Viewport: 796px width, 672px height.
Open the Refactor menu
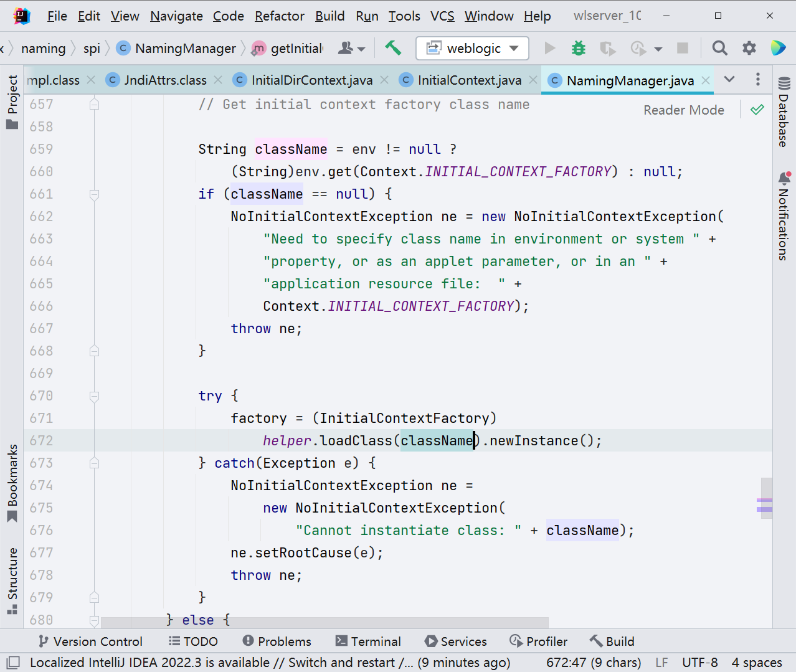click(279, 16)
